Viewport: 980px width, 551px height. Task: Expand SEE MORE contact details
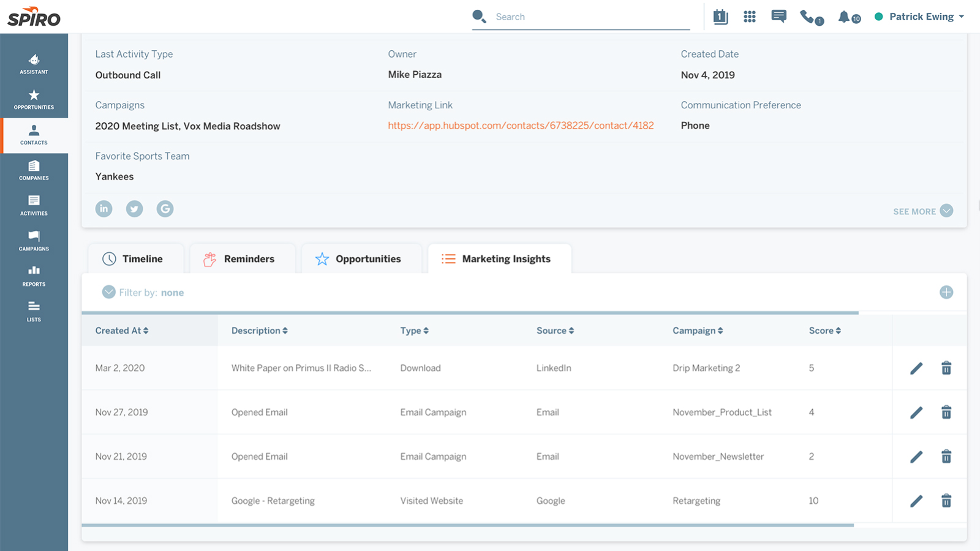922,211
